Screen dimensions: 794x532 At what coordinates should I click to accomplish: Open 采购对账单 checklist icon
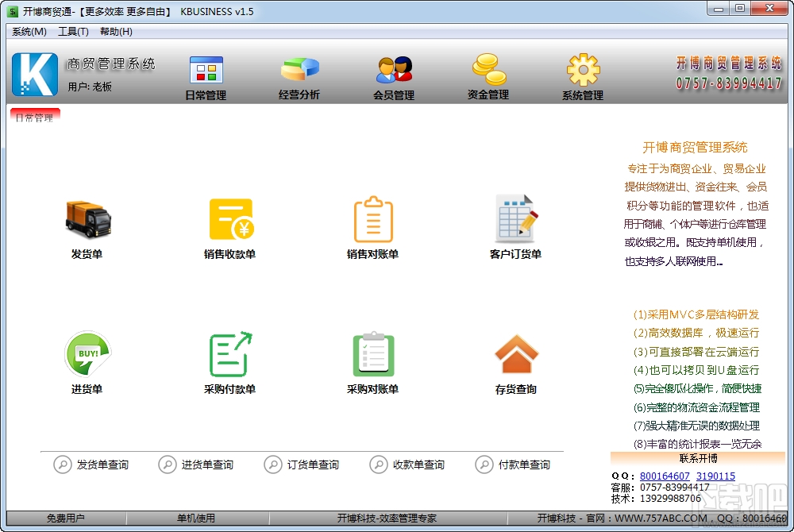373,354
